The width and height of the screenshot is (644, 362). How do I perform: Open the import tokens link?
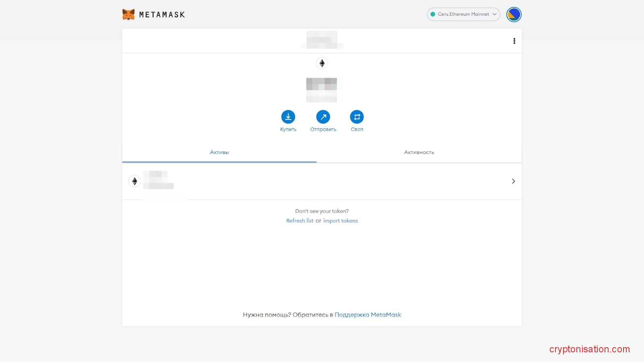(340, 221)
